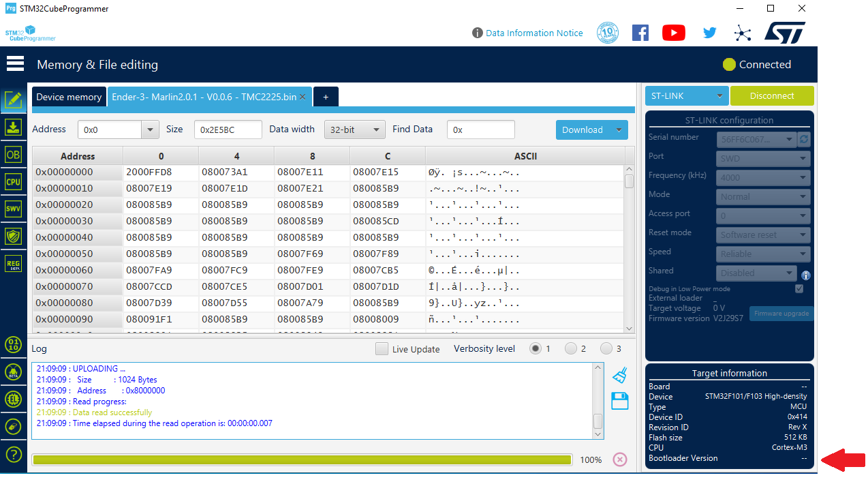Image resolution: width=868 pixels, height=482 pixels.
Task: Toggle the Live Update checkbox
Action: click(382, 349)
